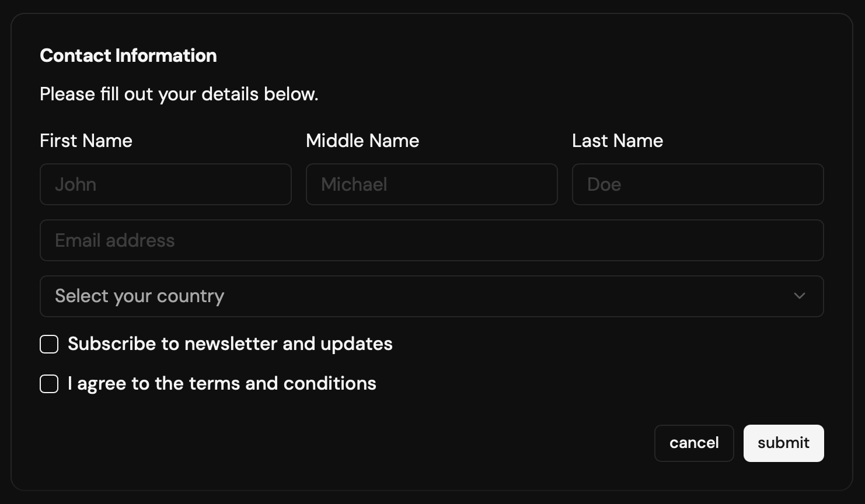865x504 pixels.
Task: Select the field showing Michael placeholder
Action: point(431,184)
